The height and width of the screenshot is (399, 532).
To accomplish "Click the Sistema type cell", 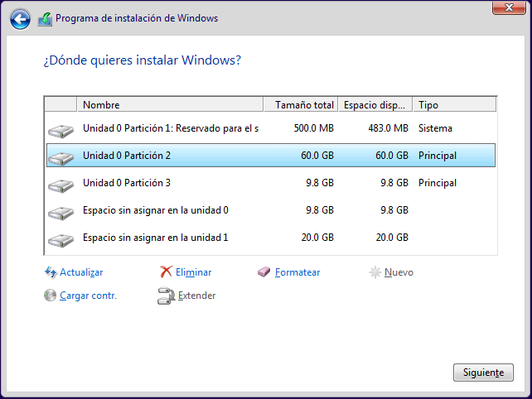I will coord(435,128).
